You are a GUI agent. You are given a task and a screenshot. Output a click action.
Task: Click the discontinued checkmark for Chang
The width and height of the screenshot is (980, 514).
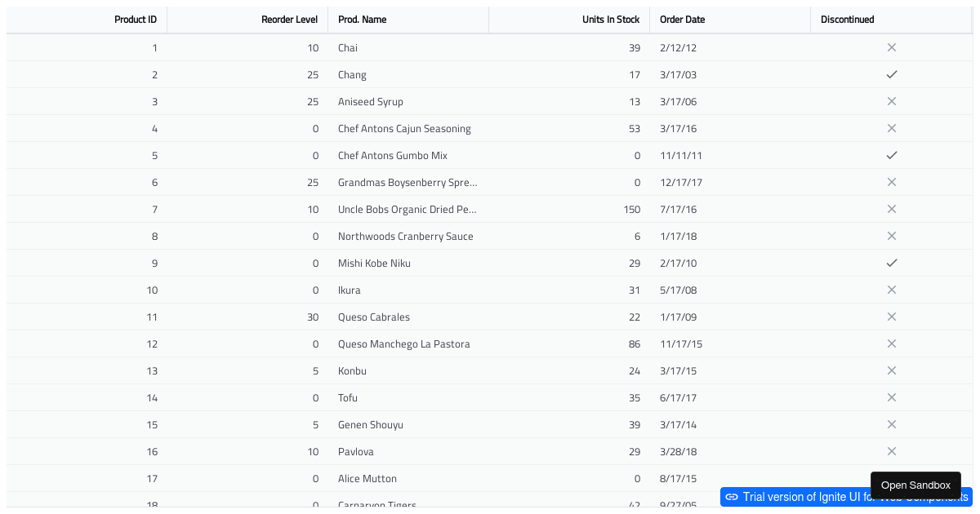(892, 74)
